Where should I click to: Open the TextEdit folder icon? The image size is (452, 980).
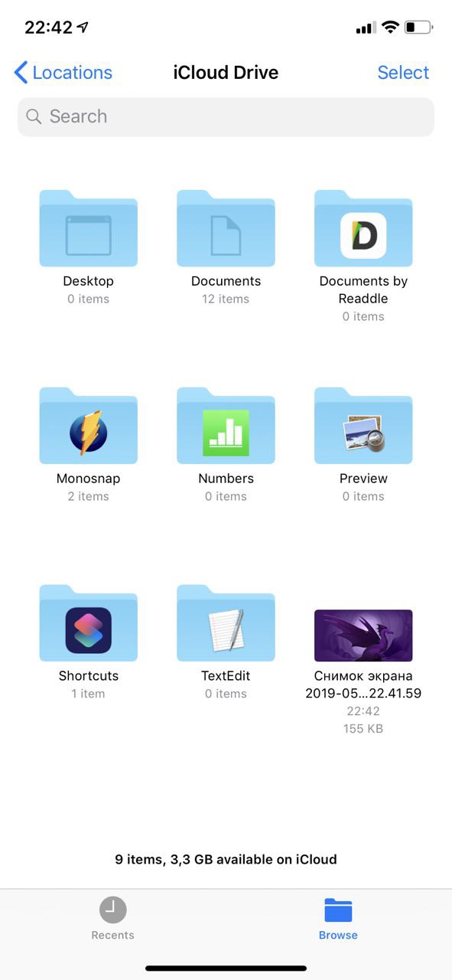226,623
